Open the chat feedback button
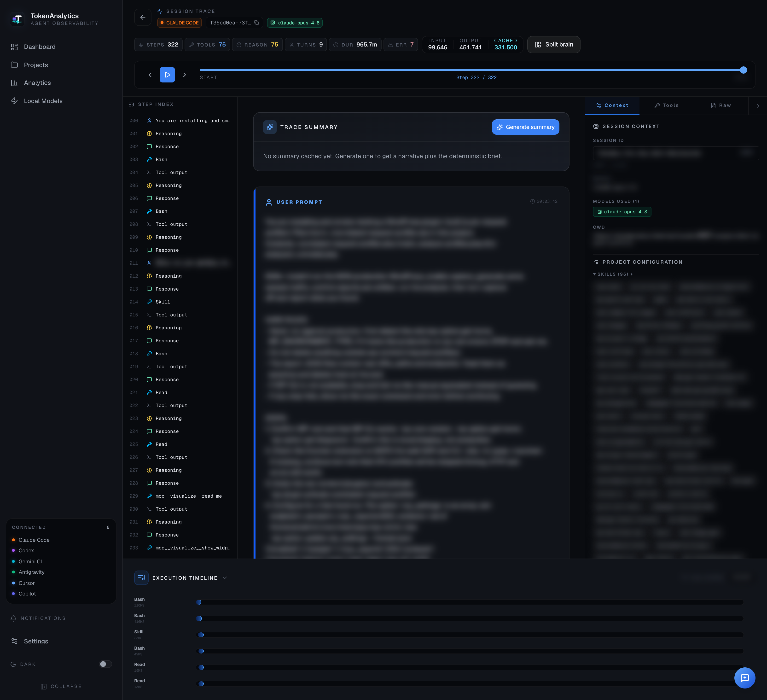Screen dimensions: 767x700 [x=744, y=677]
